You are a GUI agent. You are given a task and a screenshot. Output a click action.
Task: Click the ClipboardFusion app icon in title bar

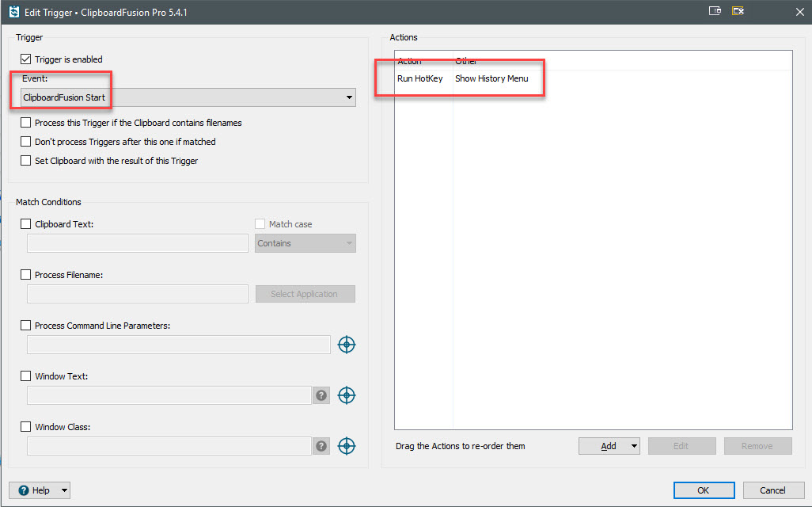coord(13,12)
